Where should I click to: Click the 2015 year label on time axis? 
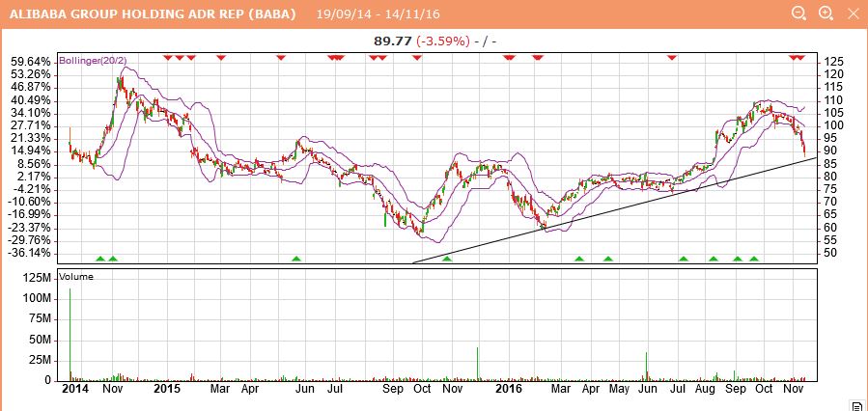pos(167,389)
